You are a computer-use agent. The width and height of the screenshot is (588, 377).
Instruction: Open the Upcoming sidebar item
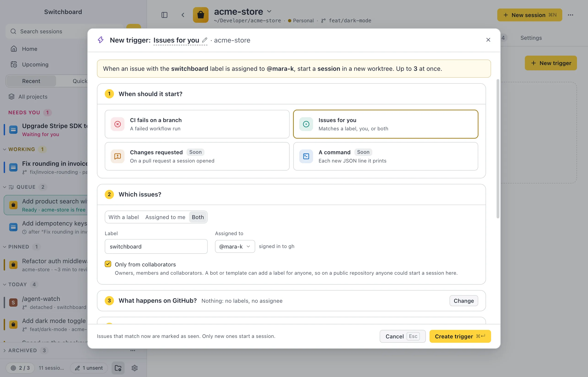[x=35, y=64]
